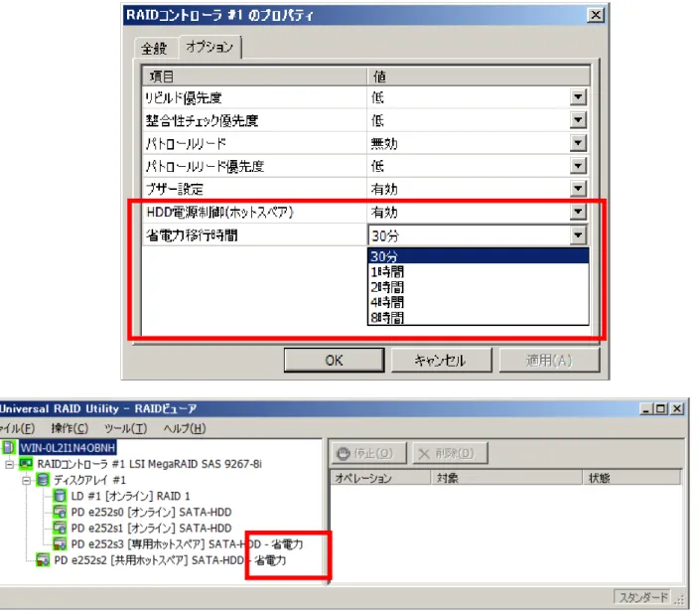Toggle the 省電力移行時間 combo box arrow
Image resolution: width=700 pixels, height=614 pixels.
pos(578,234)
